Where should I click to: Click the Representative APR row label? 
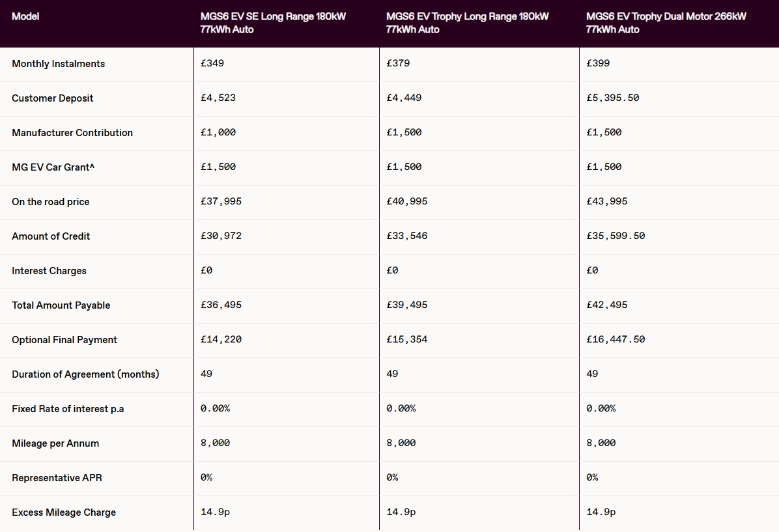tap(57, 478)
